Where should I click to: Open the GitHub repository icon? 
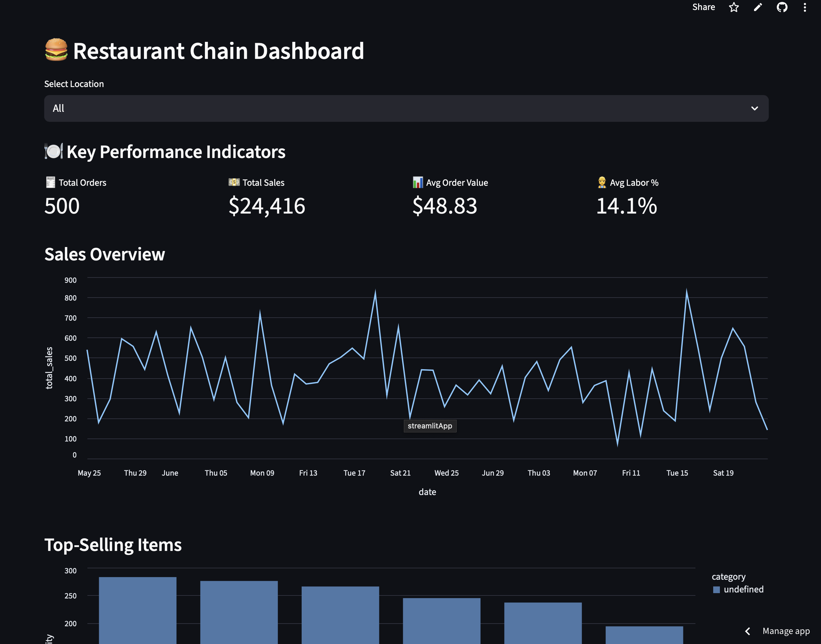click(782, 7)
